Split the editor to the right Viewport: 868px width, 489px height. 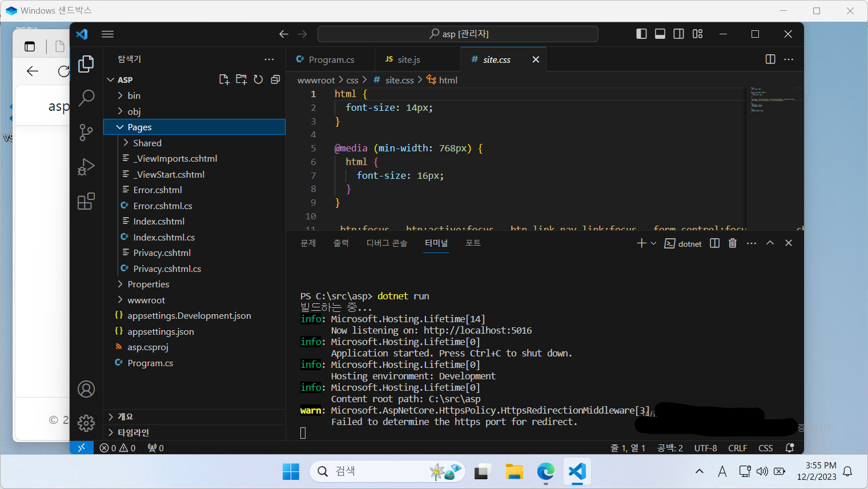[x=770, y=59]
